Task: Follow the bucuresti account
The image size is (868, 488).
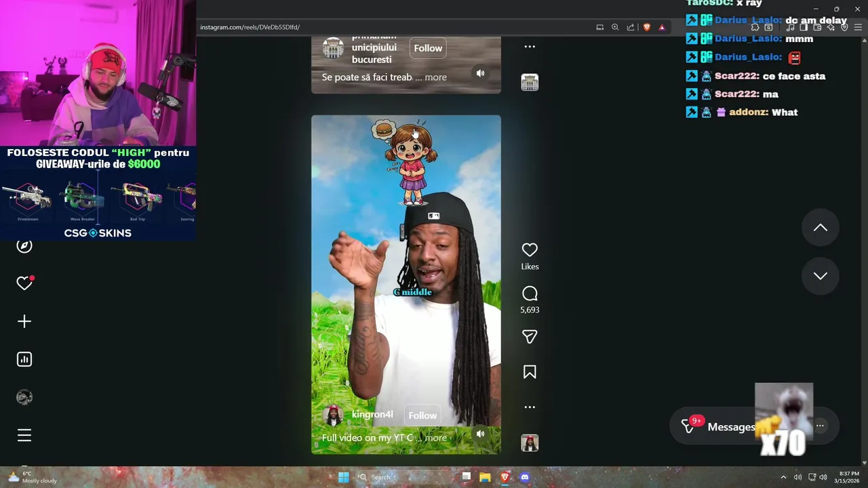Action: click(x=428, y=48)
